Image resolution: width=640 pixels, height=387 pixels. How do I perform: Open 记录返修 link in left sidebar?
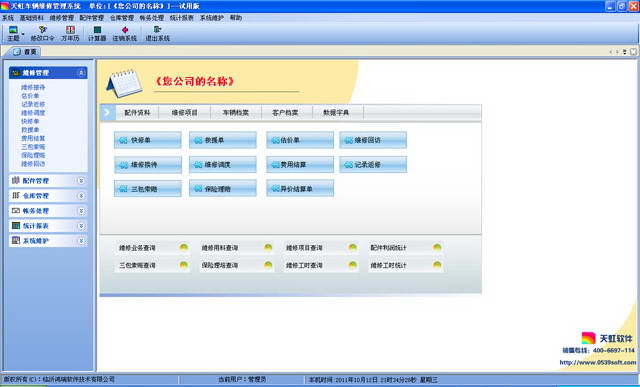[x=33, y=105]
